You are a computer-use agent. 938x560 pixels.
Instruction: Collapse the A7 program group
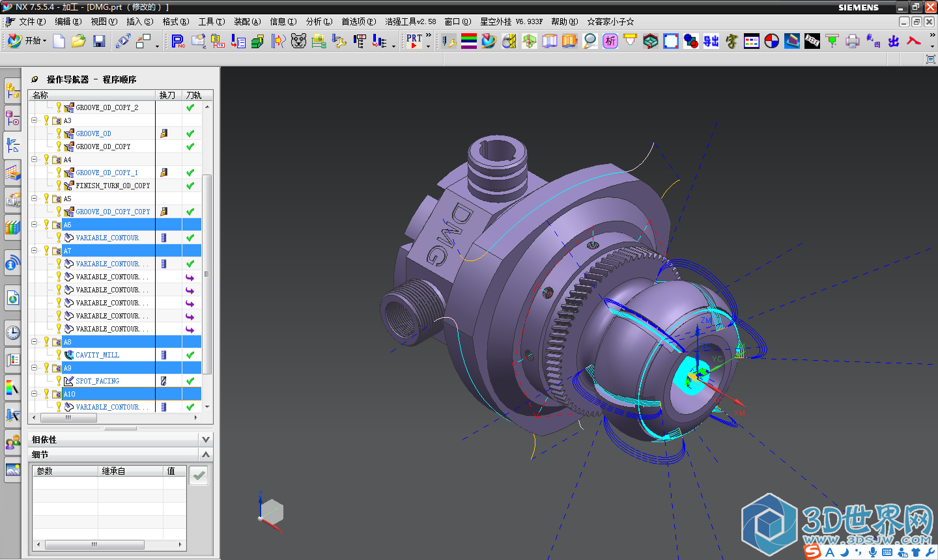pyautogui.click(x=35, y=251)
